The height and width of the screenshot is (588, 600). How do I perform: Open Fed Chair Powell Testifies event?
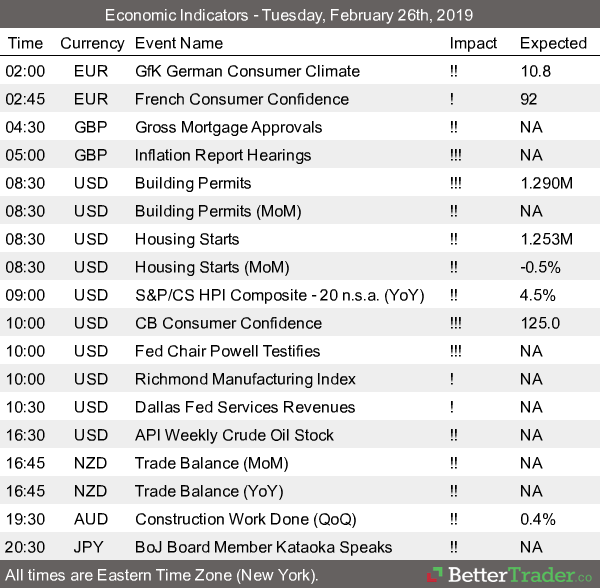(x=227, y=351)
